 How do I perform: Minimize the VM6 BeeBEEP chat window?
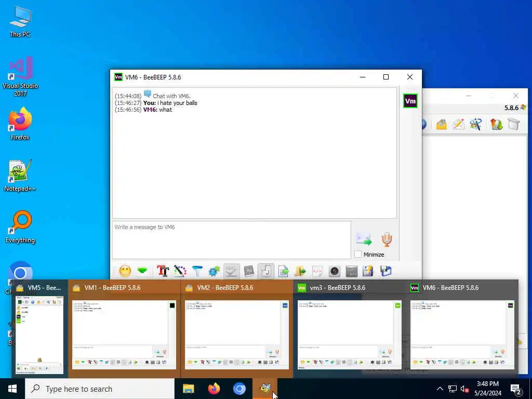(363, 77)
